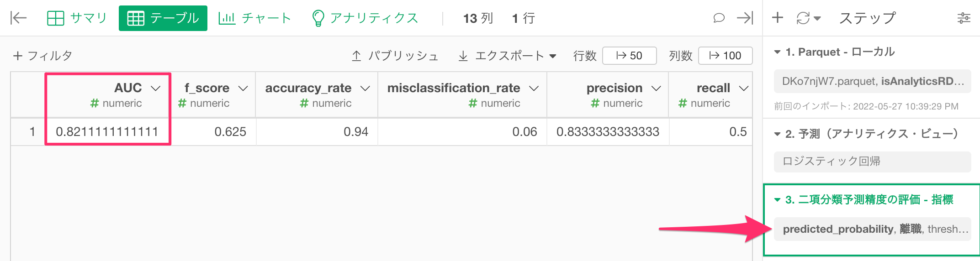
Task: Open f_score column dropdown menu
Action: [x=243, y=88]
